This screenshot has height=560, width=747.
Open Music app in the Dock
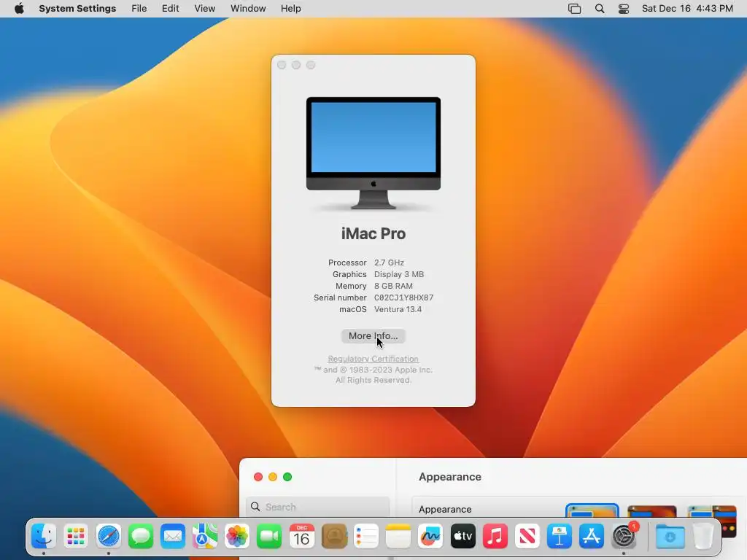[495, 536]
